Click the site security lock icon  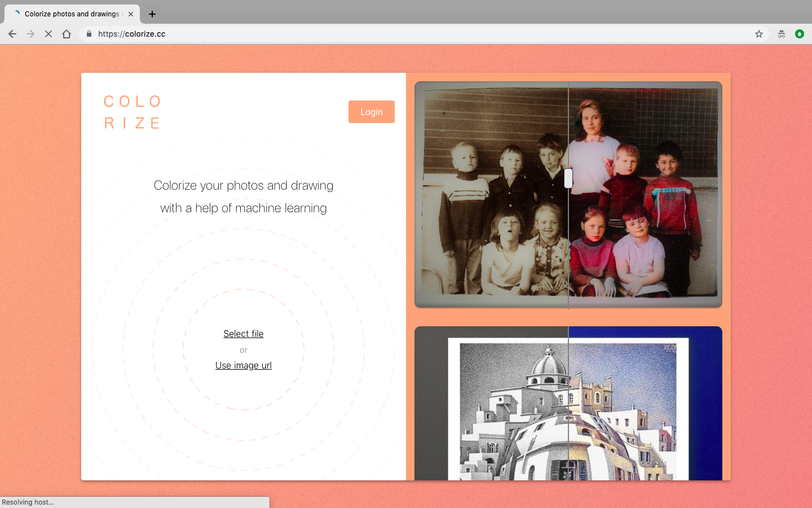[88, 34]
